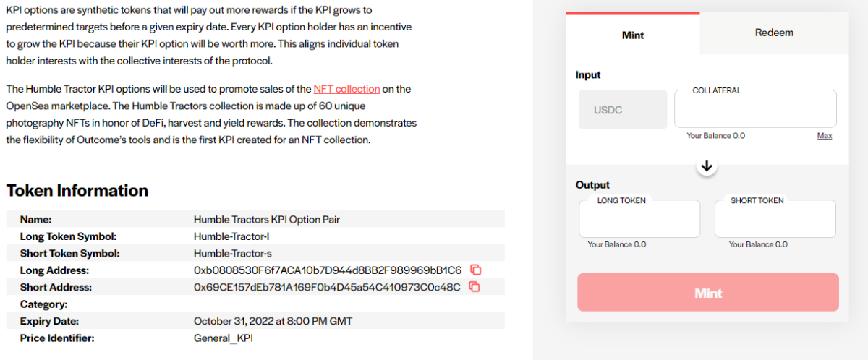The width and height of the screenshot is (868, 360).
Task: Switch to the Mint tab
Action: point(633,34)
